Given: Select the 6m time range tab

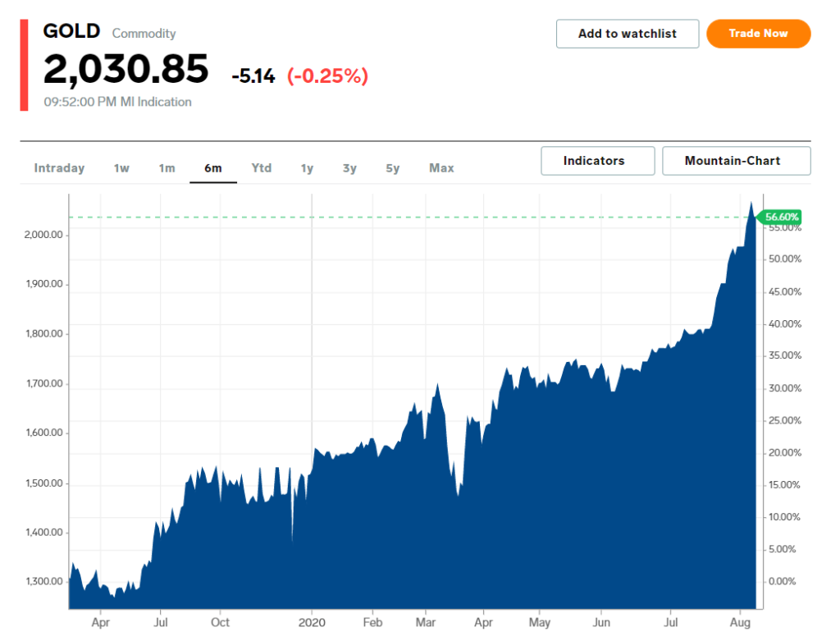Looking at the screenshot, I should pyautogui.click(x=213, y=168).
